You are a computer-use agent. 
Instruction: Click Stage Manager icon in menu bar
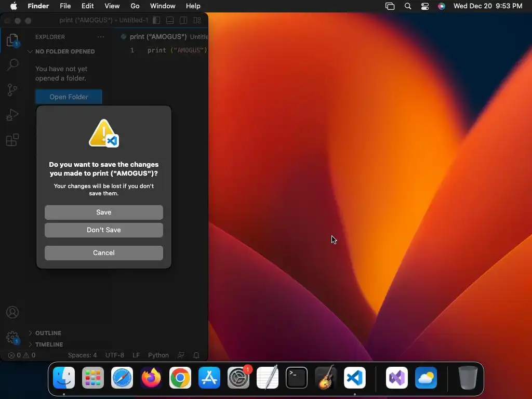tap(390, 6)
